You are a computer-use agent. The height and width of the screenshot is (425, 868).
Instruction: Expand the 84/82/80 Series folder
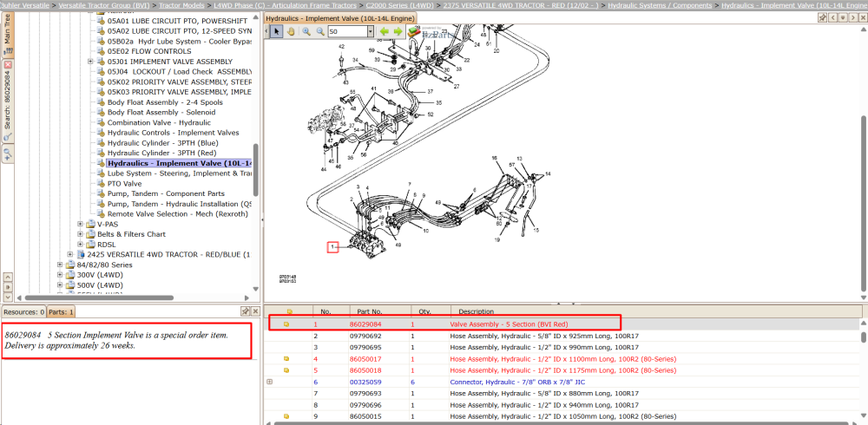(x=61, y=265)
